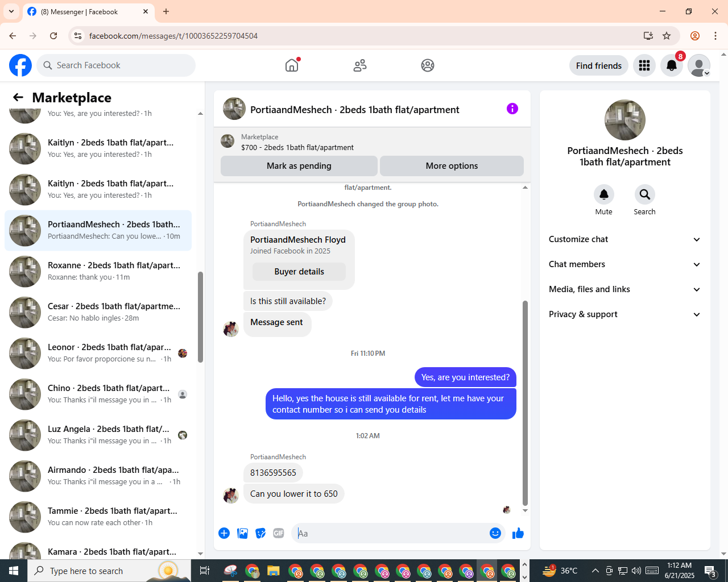Open Kamara conversation in list

click(98, 548)
